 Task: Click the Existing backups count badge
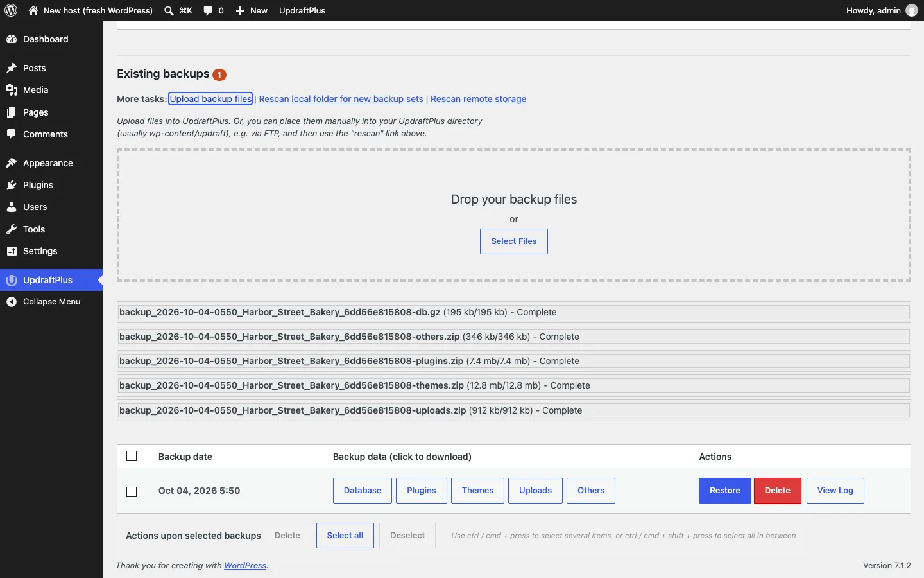[219, 74]
